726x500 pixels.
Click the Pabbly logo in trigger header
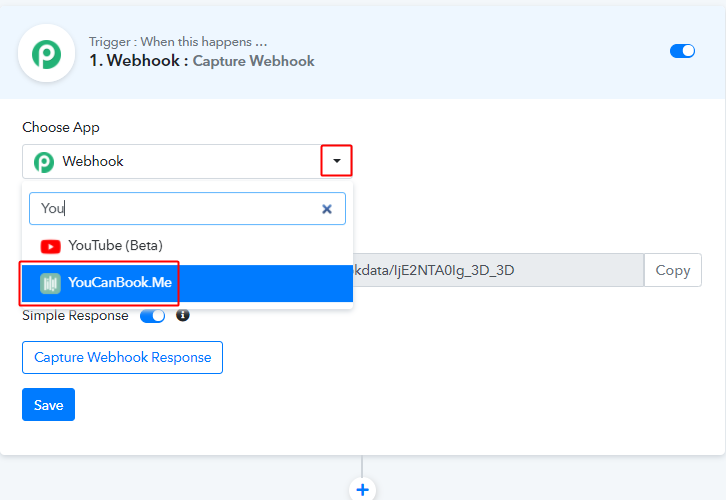[46, 53]
